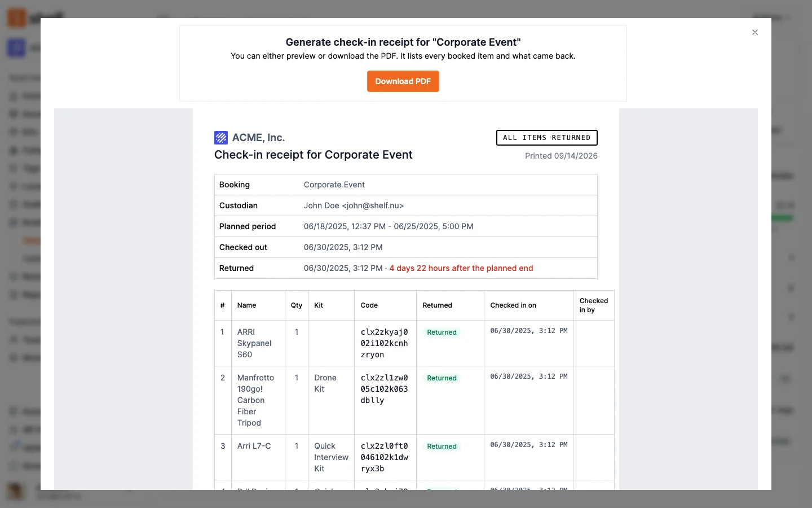812x508 pixels.
Task: Close the check-in receipt dialog
Action: click(x=754, y=32)
